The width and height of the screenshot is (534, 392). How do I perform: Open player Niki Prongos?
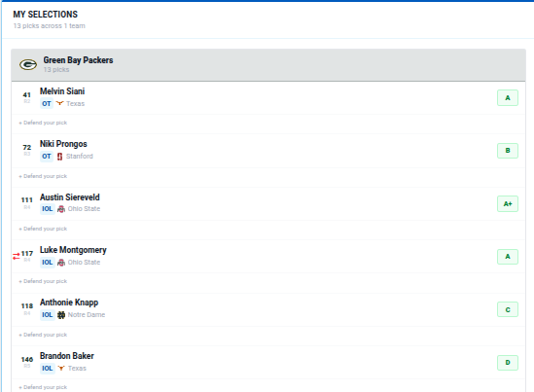tap(63, 144)
